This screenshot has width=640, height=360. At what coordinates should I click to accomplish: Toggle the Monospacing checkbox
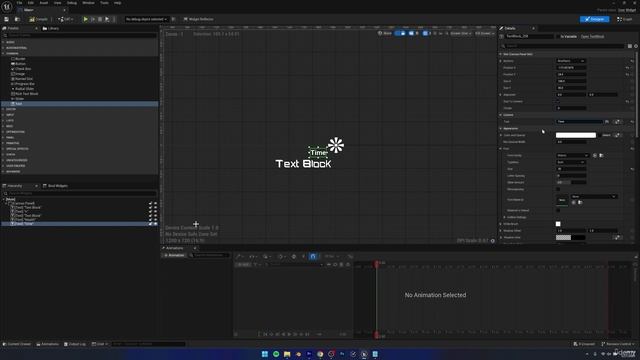click(x=558, y=189)
